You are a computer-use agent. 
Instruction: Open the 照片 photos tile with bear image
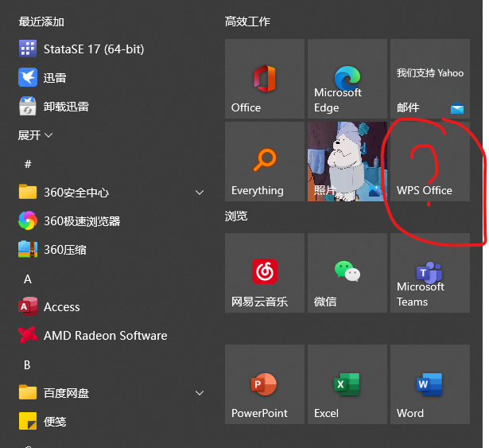coord(347,162)
